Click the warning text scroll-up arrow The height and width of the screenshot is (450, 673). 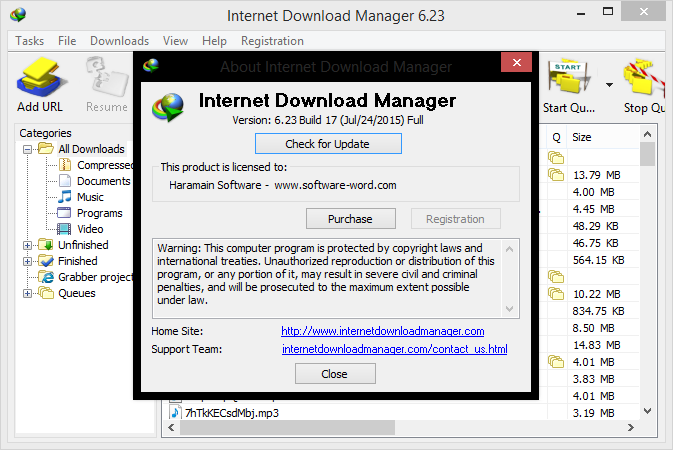(x=509, y=249)
